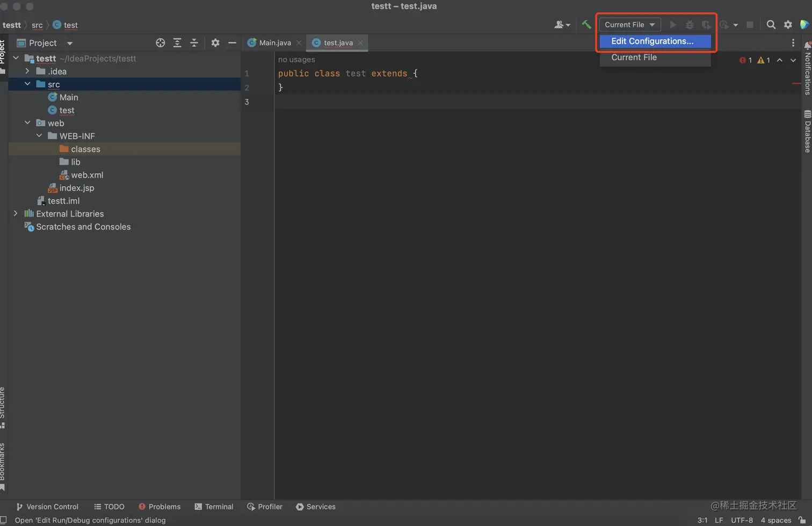Select web.xml in project tree
The image size is (812, 526).
[87, 175]
